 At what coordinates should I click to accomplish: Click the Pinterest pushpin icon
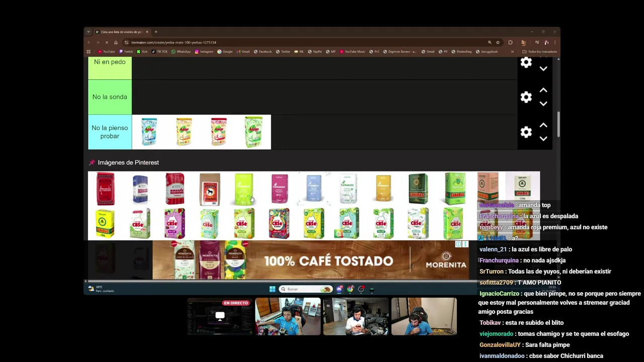(x=92, y=162)
